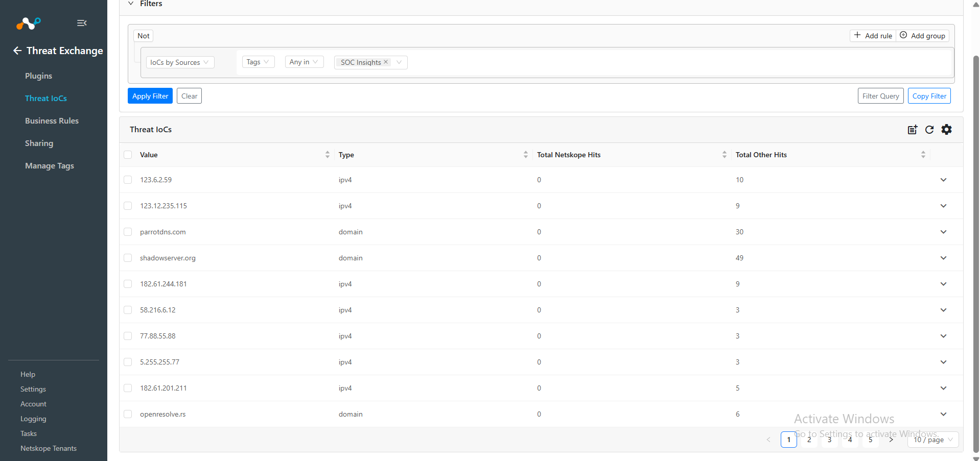Expand the 5.255.255.77 row details
Image resolution: width=980 pixels, height=461 pixels.
pos(943,362)
